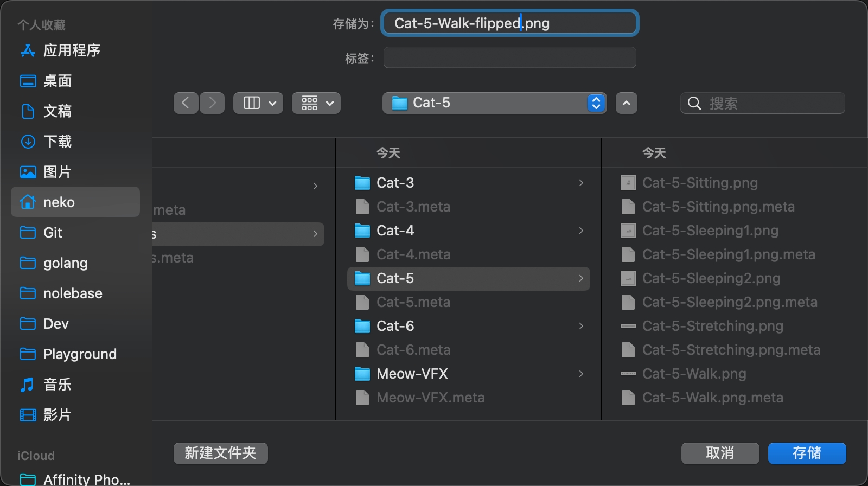Open the column view mode dropdown
Viewport: 868px width, 486px height.
pyautogui.click(x=258, y=103)
